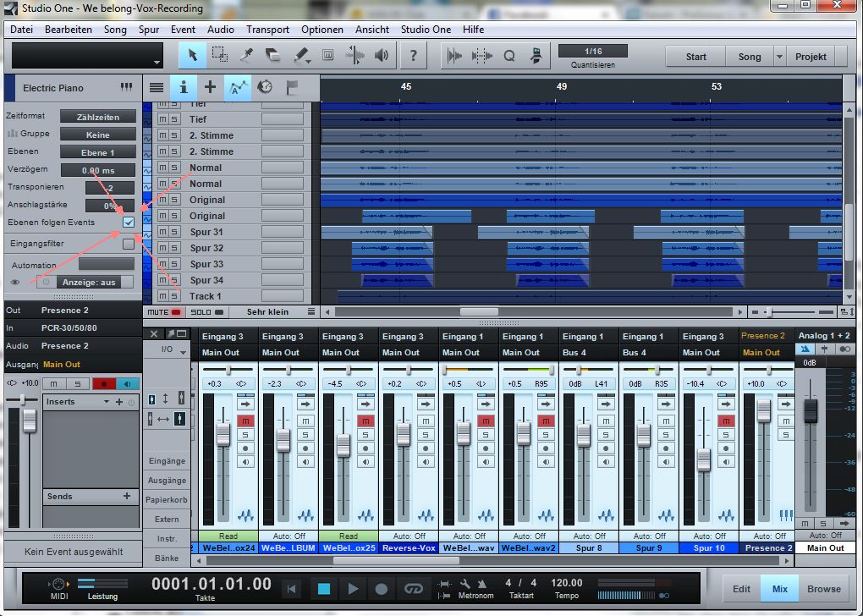Open the track list icon
Image resolution: width=863 pixels, height=616 pixels.
tap(157, 87)
